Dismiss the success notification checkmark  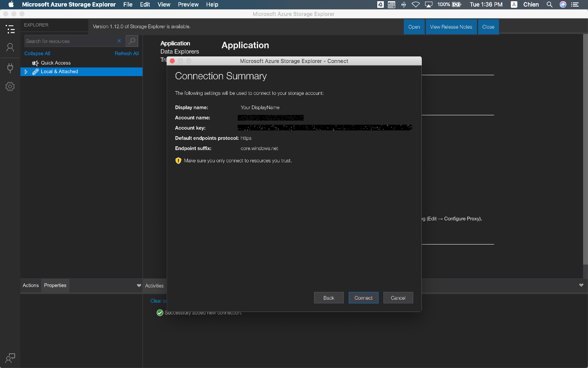pyautogui.click(x=160, y=313)
